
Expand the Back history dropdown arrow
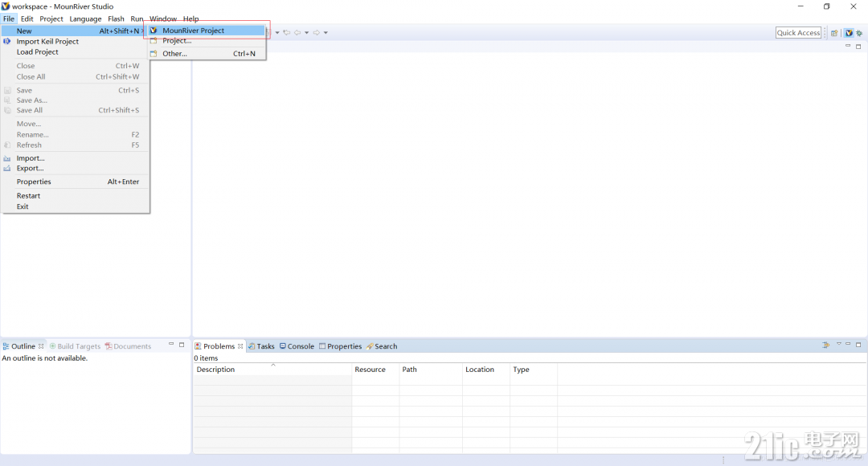(x=307, y=33)
